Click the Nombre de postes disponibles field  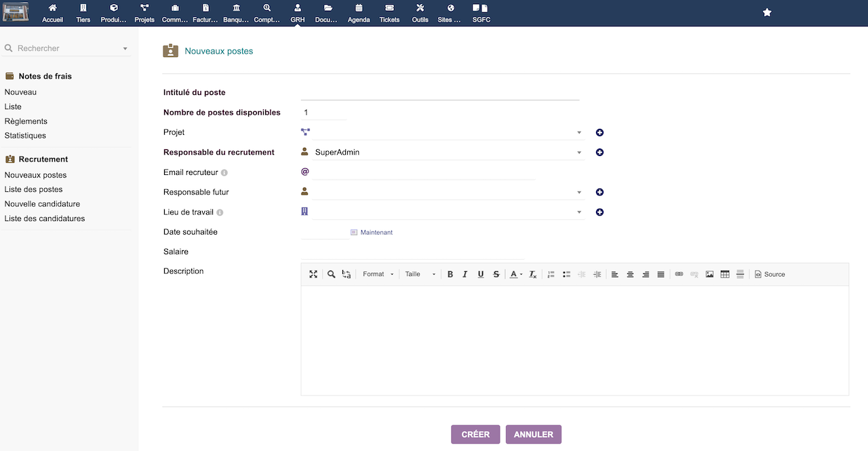(323, 113)
